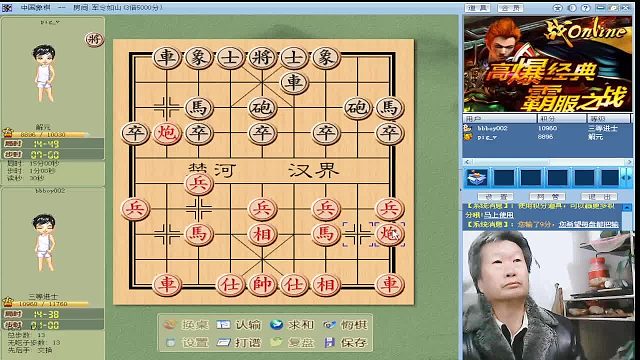Click the 会员 membership button
The width and height of the screenshot is (640, 360).
coord(510,8)
